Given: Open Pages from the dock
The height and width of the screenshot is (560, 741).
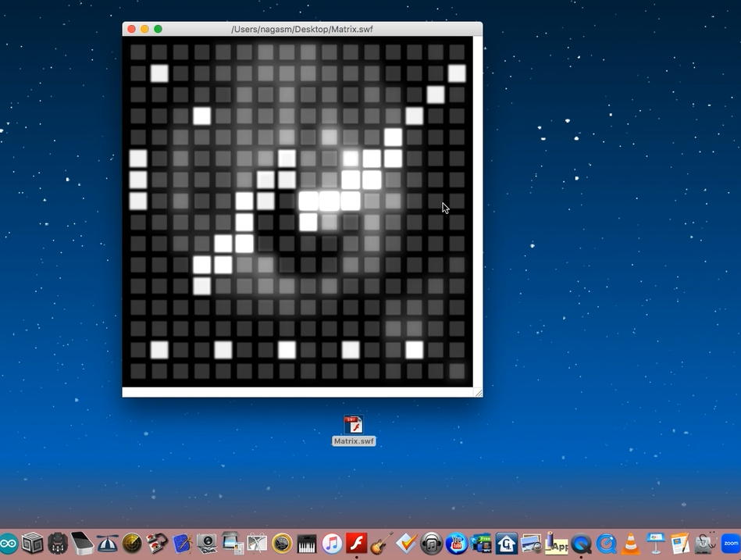Looking at the screenshot, I should [681, 544].
